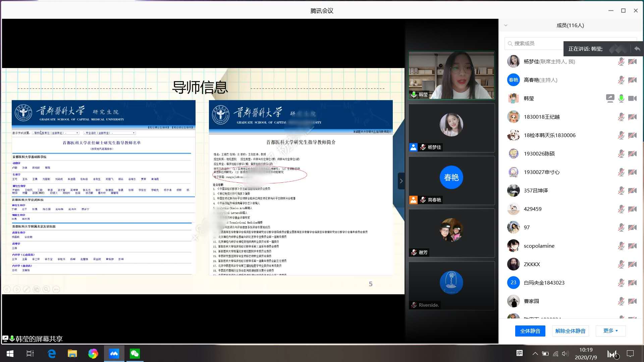
Task: Open the volume control in system tray
Action: [565, 354]
